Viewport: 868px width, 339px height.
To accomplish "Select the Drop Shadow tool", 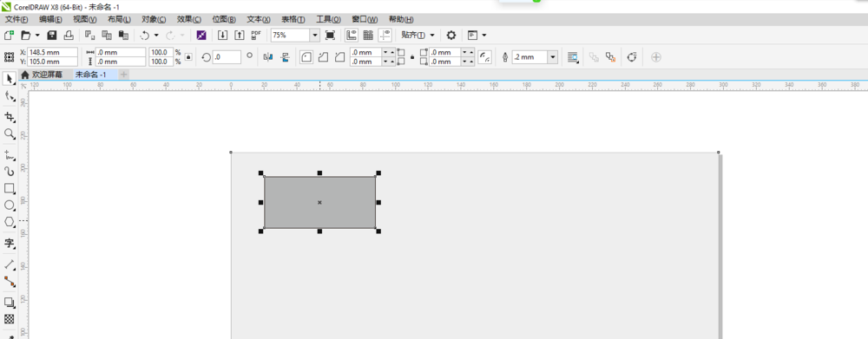I will (x=10, y=303).
